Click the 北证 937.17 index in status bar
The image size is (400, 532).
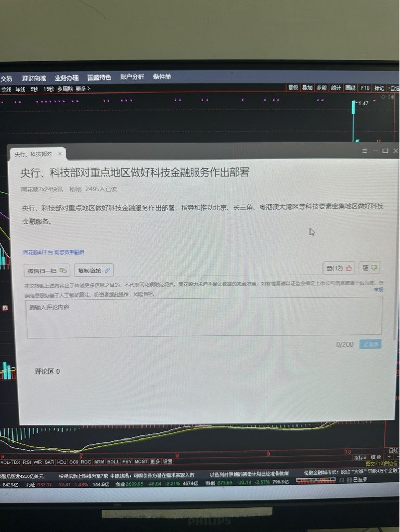[38, 485]
